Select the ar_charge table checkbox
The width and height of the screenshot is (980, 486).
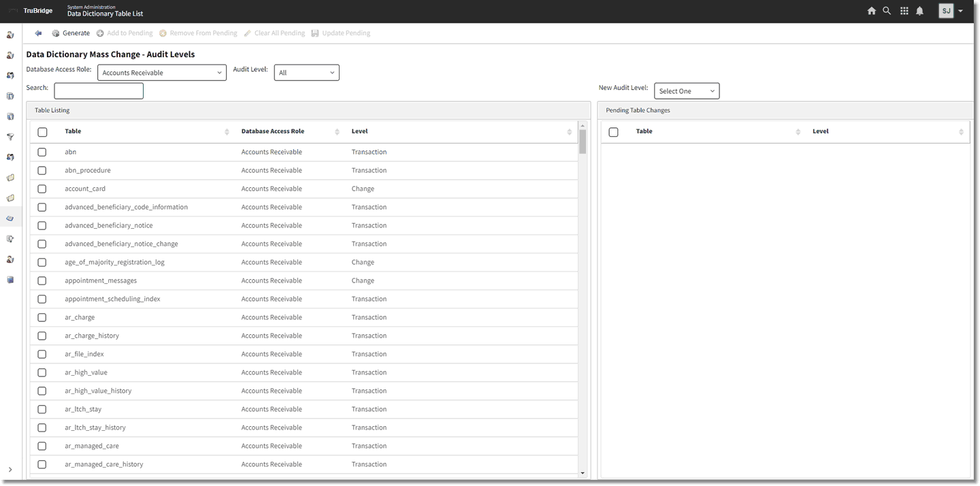42,318
